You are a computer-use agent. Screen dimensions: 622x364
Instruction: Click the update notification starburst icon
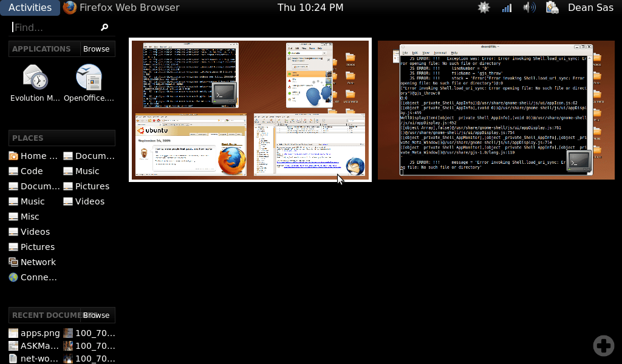484,7
